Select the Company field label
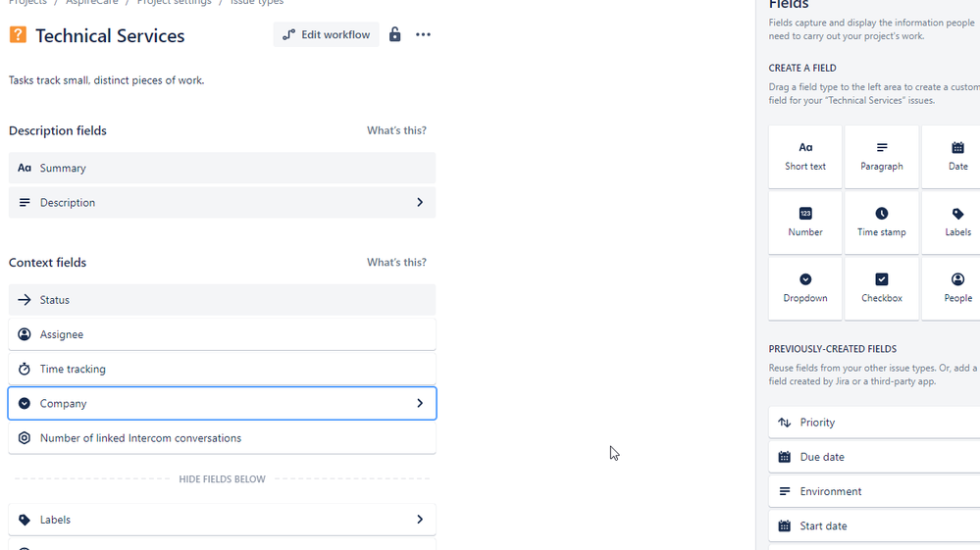 [x=63, y=404]
